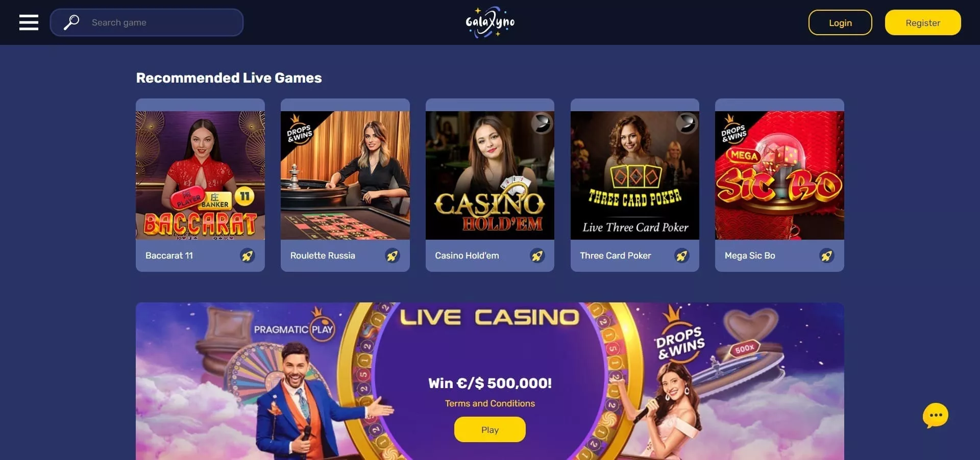980x460 pixels.
Task: Open the Baccarat 11 thumbnail
Action: pos(200,175)
